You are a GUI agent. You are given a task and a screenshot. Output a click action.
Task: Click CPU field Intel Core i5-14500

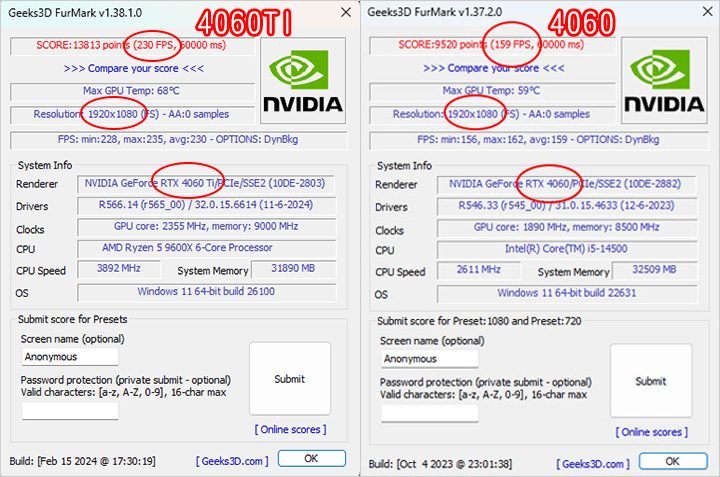click(x=567, y=249)
